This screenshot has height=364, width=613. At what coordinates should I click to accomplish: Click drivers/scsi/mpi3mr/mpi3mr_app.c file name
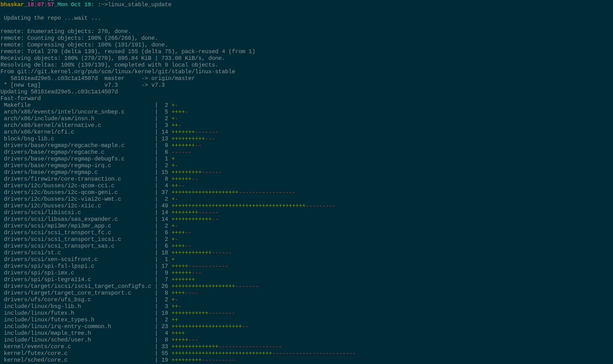57,226
